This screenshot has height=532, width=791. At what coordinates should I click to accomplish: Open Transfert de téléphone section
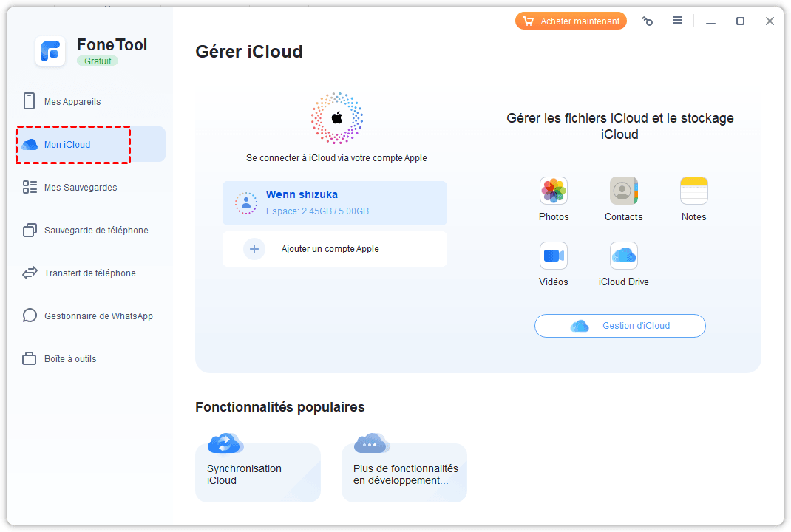[89, 273]
